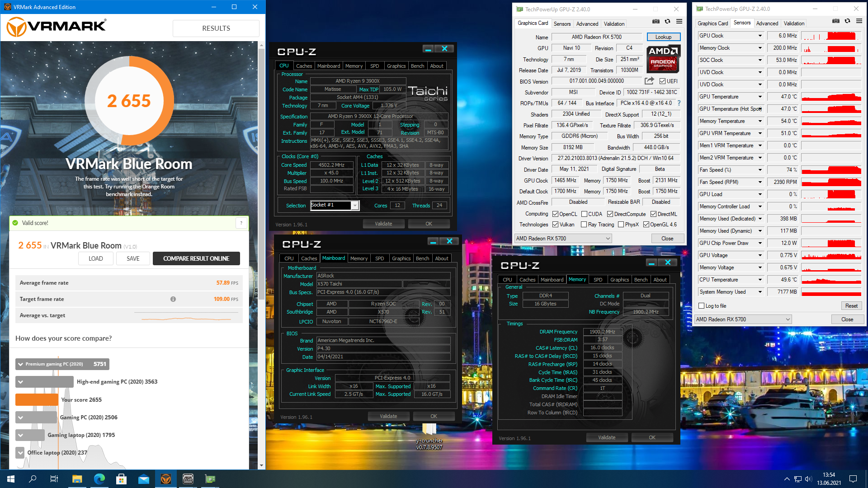
Task: Click the Fan Speed (%) sensor graph
Action: click(832, 170)
